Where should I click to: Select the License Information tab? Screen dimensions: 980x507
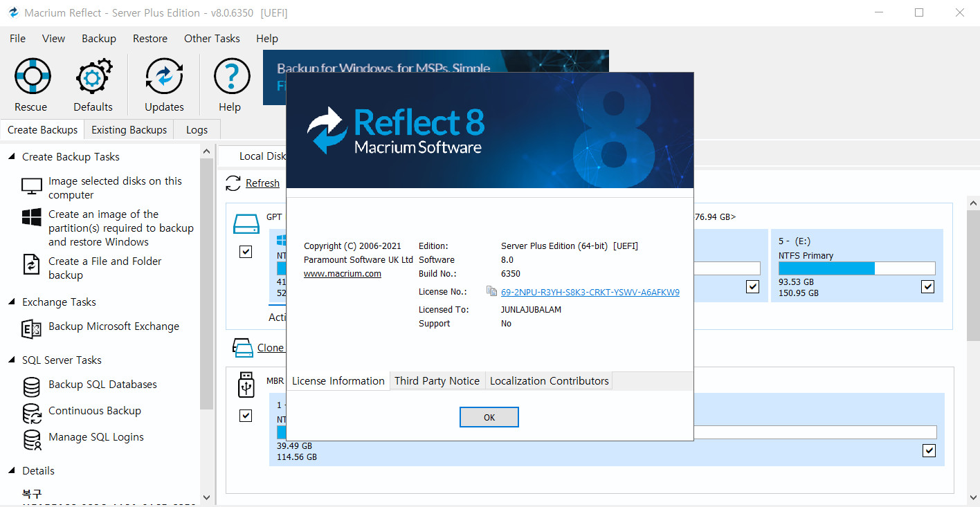click(x=338, y=381)
